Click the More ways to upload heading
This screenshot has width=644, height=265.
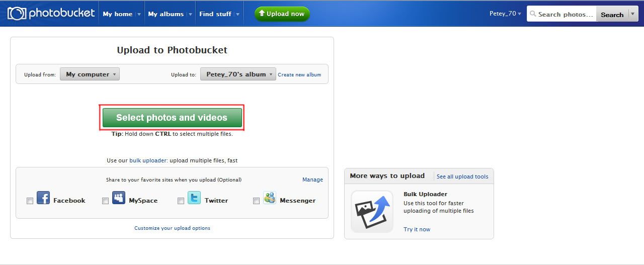click(x=387, y=175)
